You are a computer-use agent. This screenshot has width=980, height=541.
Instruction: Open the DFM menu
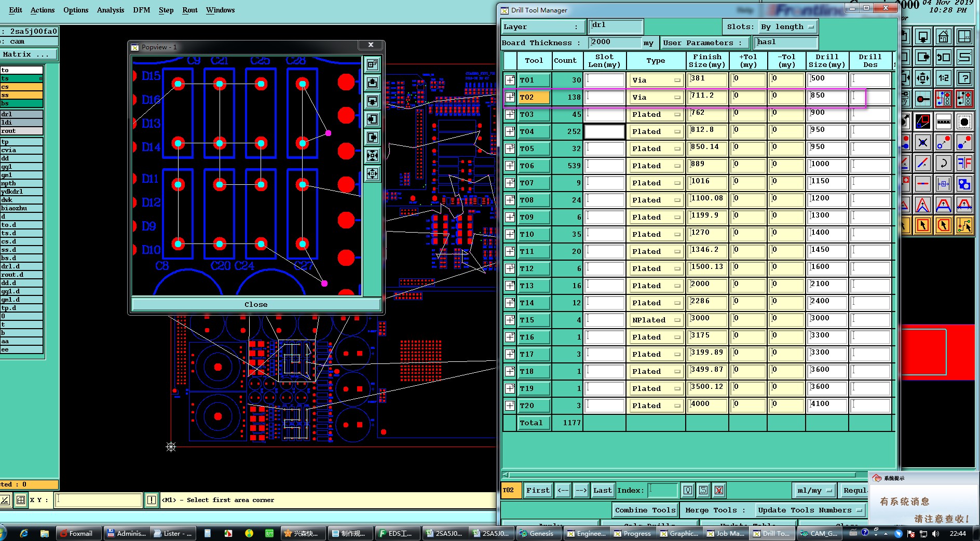point(141,10)
